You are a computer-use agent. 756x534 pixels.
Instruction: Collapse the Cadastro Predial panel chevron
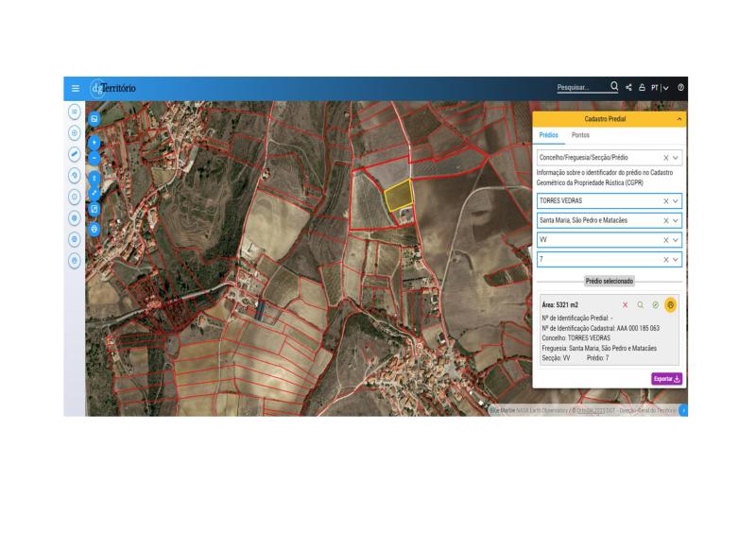[x=678, y=119]
